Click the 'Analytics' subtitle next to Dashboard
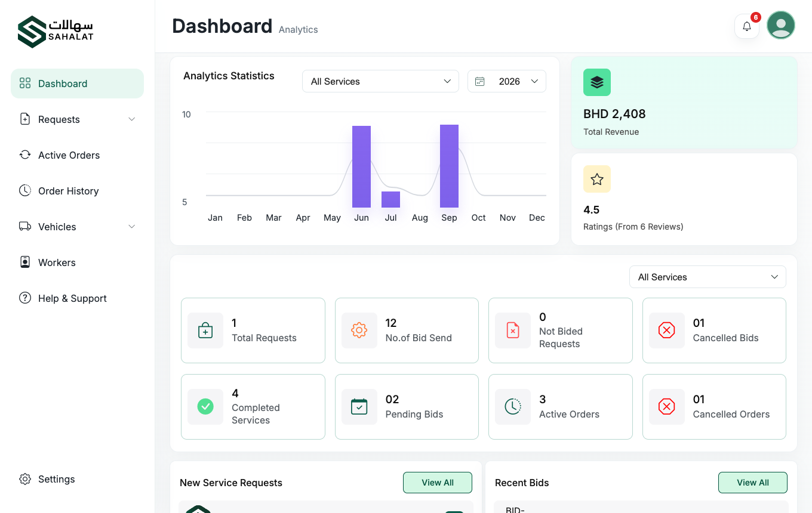Screen dimensions: 812x513 click(299, 30)
